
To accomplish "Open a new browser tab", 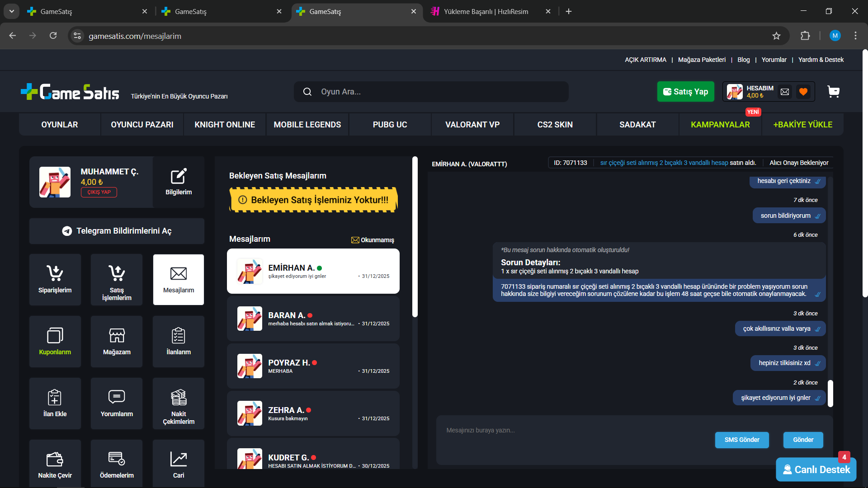I will coord(569,11).
